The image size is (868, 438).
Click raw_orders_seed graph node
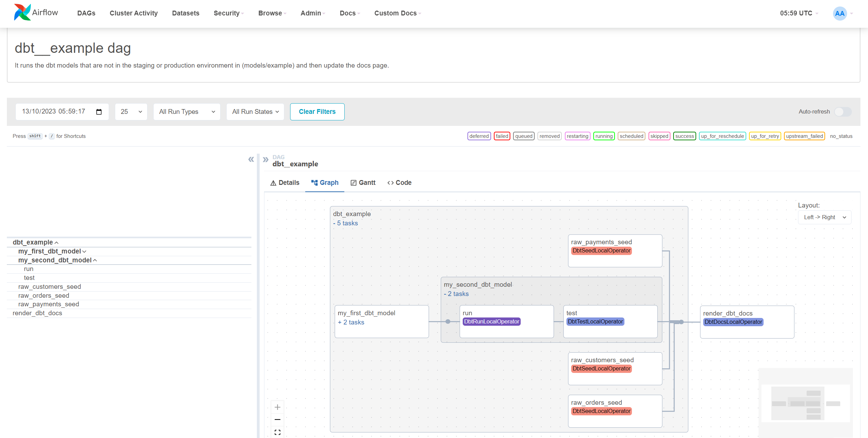(x=615, y=411)
